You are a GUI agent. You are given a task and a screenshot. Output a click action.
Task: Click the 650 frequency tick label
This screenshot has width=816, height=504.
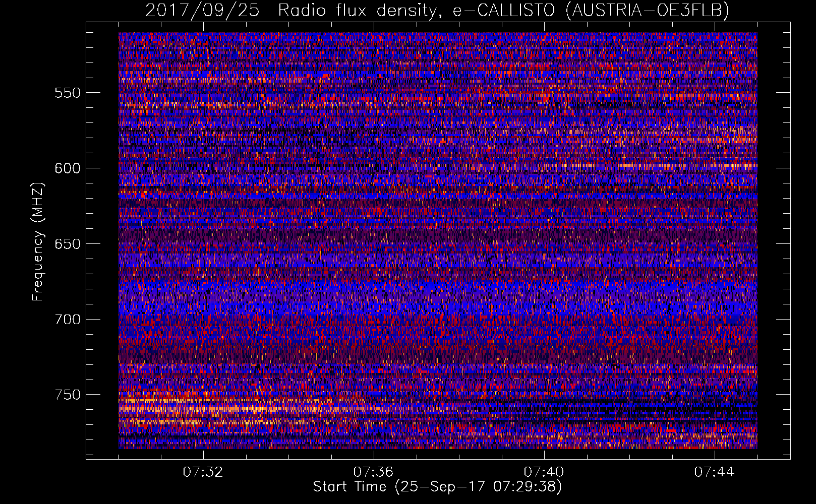pyautogui.click(x=68, y=244)
